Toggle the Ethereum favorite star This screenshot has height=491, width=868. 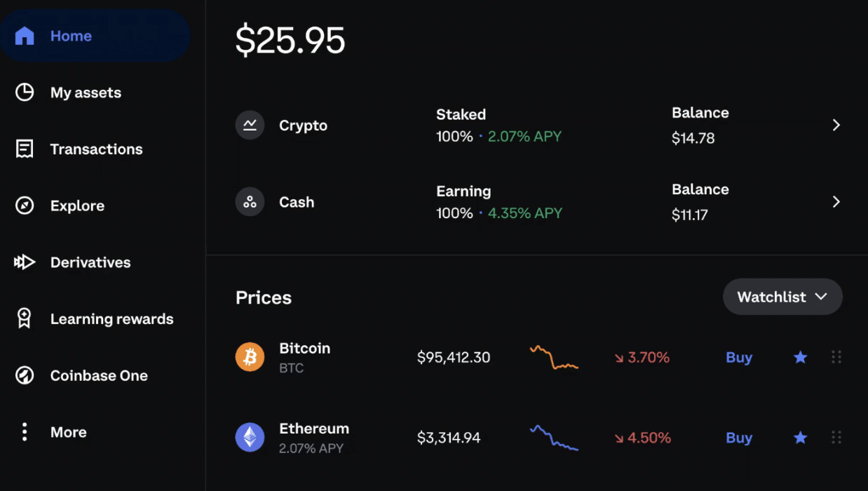pos(800,437)
